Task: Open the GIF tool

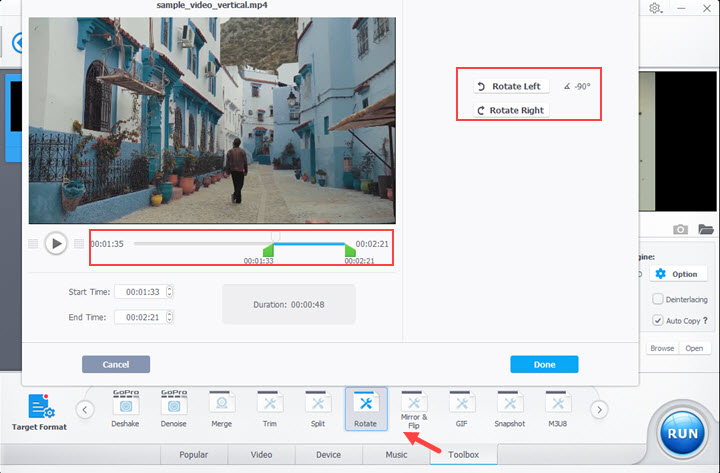Action: [461, 409]
